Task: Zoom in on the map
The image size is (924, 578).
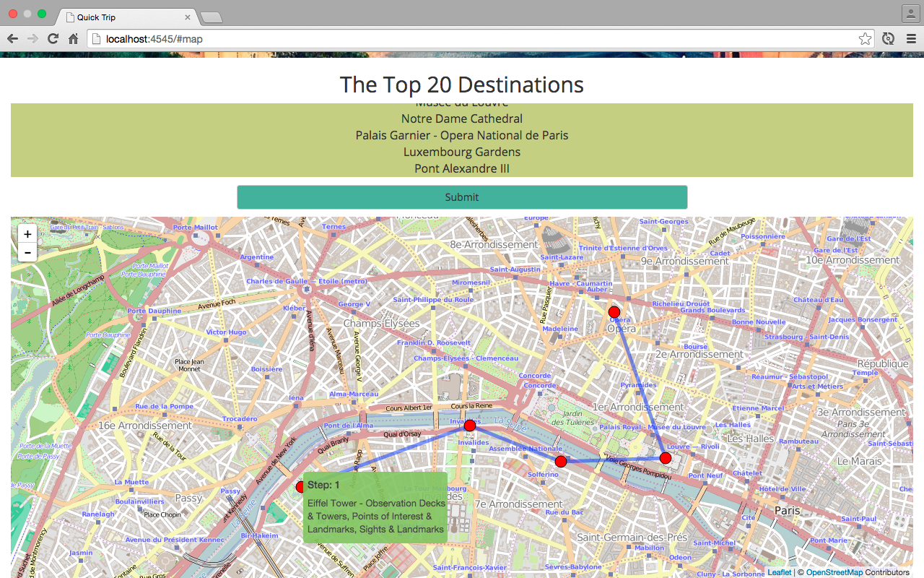Action: (x=27, y=234)
